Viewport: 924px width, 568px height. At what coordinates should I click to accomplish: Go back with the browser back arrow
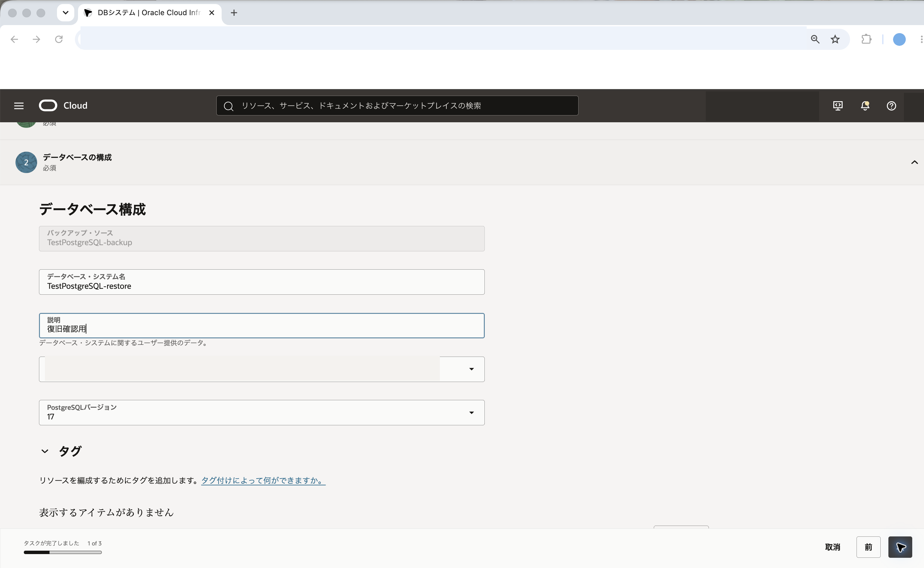14,39
